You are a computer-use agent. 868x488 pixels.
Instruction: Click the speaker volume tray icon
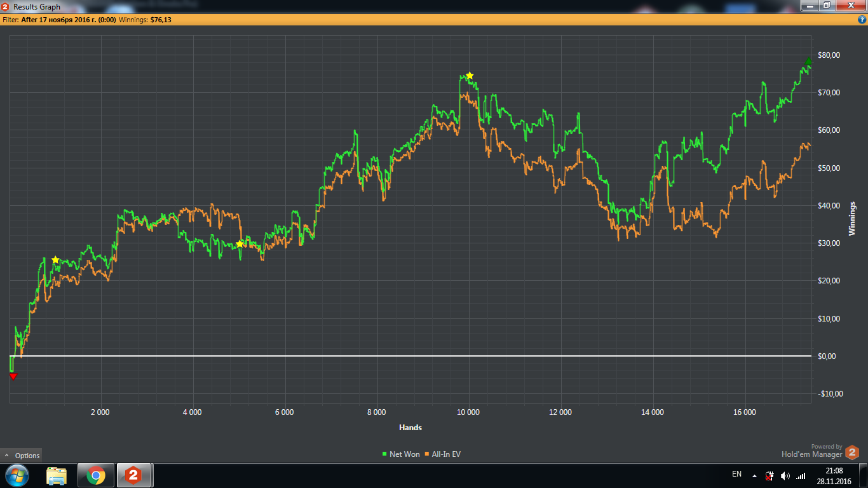[x=785, y=475]
